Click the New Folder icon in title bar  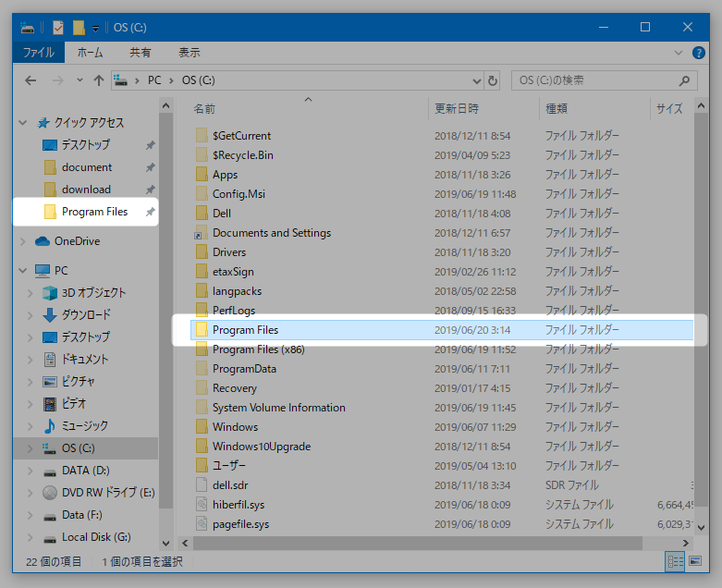tap(79, 28)
